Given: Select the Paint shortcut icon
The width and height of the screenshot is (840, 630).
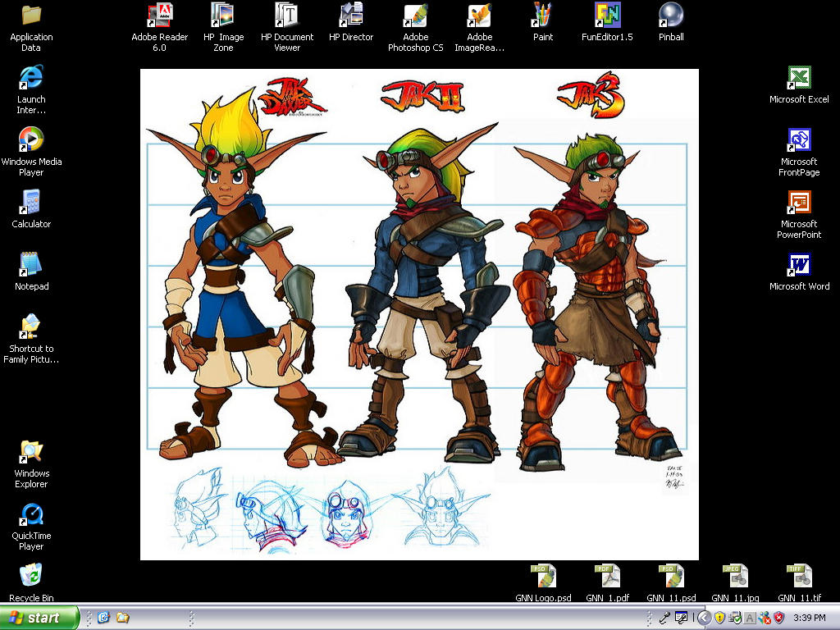Looking at the screenshot, I should (x=543, y=22).
